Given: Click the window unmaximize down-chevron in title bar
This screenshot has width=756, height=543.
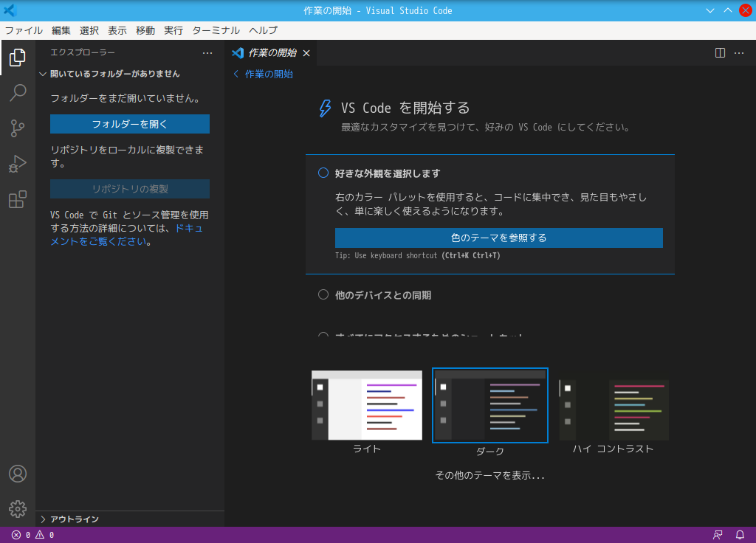Looking at the screenshot, I should point(709,10).
